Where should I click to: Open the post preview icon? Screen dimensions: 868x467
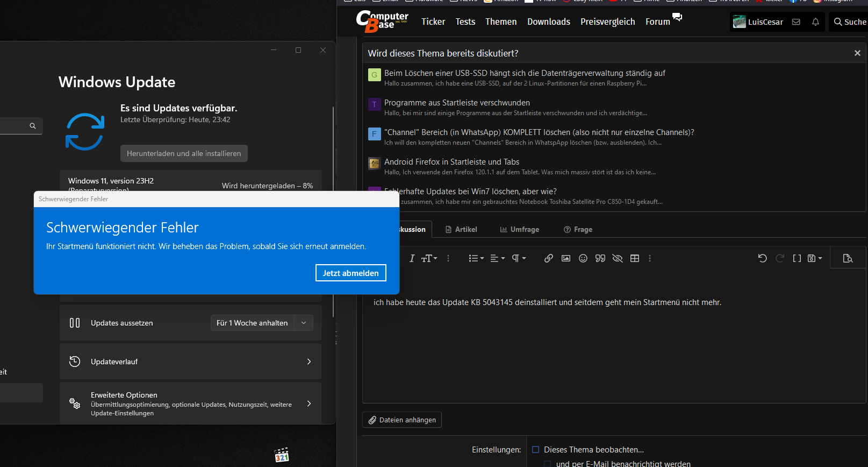pyautogui.click(x=848, y=258)
